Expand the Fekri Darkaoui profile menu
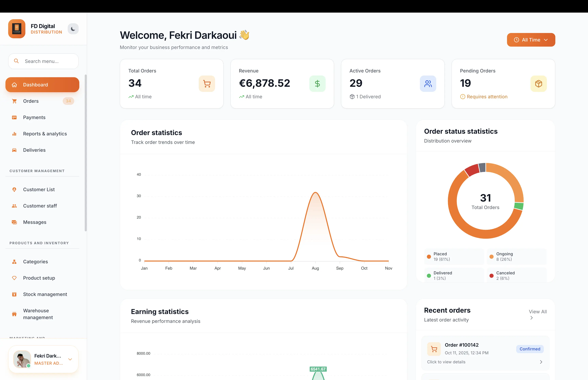This screenshot has height=380, width=588. tap(70, 359)
